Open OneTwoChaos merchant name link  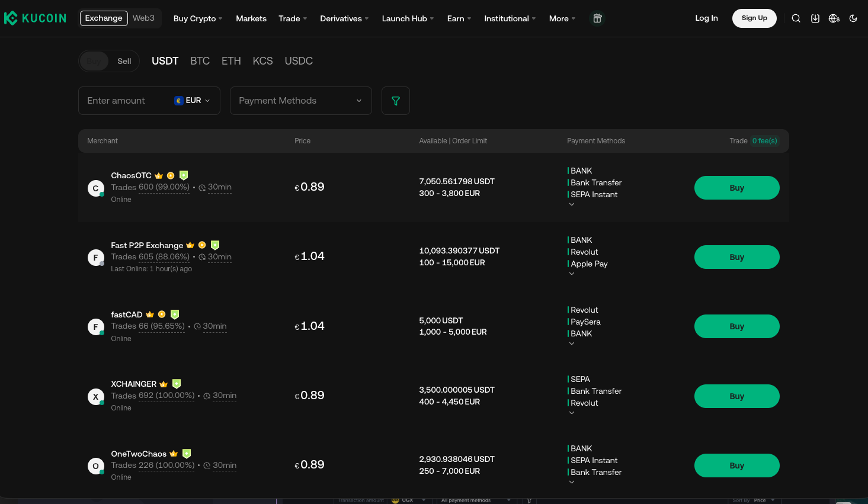pyautogui.click(x=139, y=454)
